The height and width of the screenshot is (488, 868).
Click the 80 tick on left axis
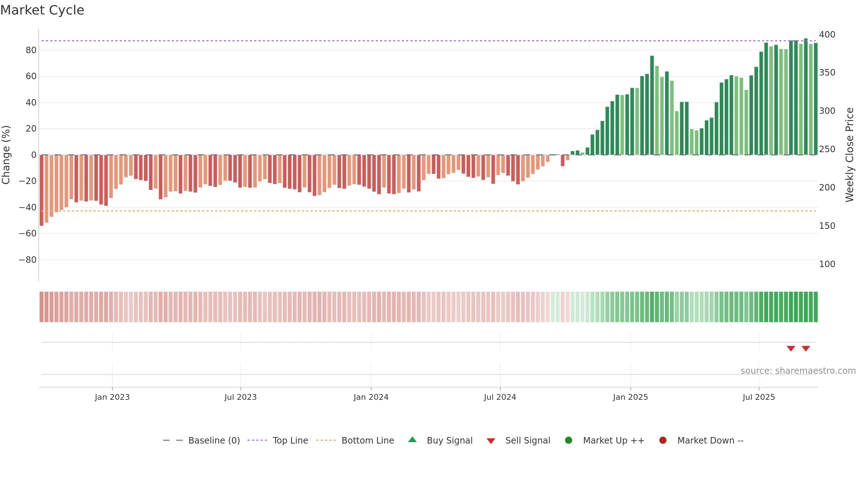(31, 50)
